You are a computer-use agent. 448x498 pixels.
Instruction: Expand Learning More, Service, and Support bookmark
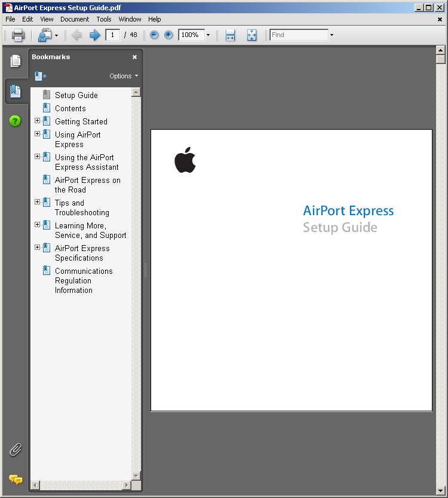pyautogui.click(x=38, y=225)
